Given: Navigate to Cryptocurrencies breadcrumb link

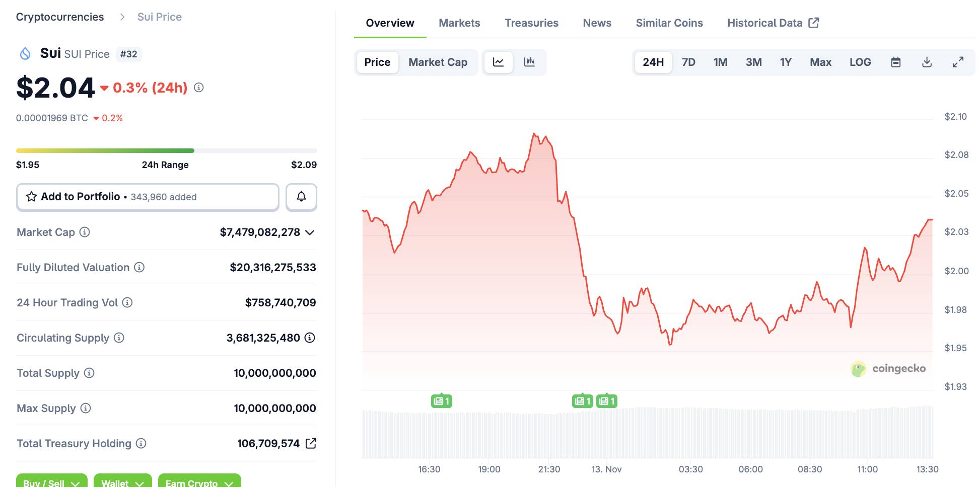Looking at the screenshot, I should pyautogui.click(x=60, y=17).
